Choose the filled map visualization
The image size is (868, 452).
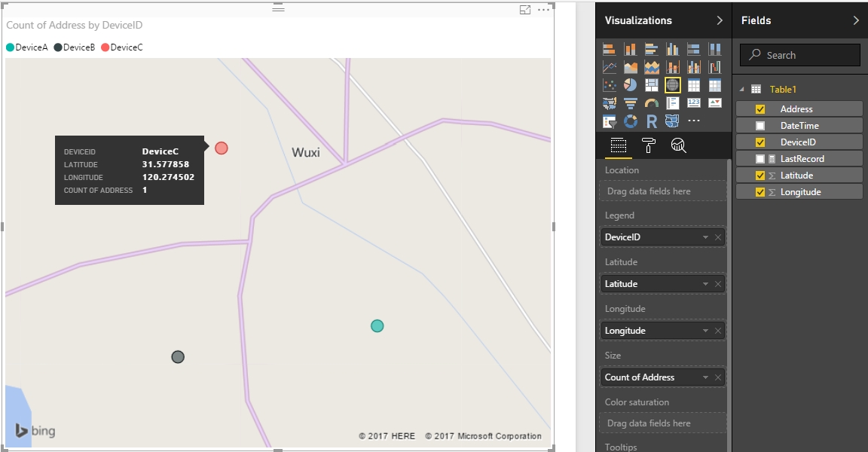click(x=609, y=103)
